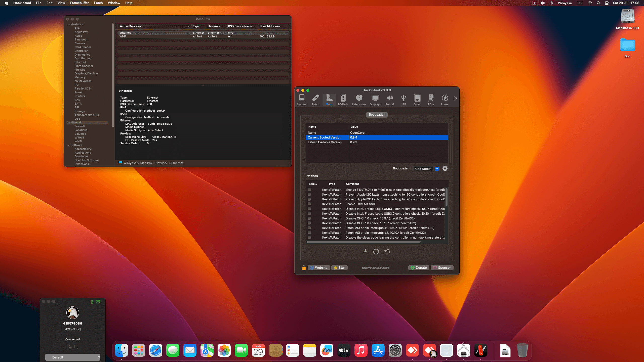Open the Doc folder on desktop
The image size is (644, 362).
point(627,48)
